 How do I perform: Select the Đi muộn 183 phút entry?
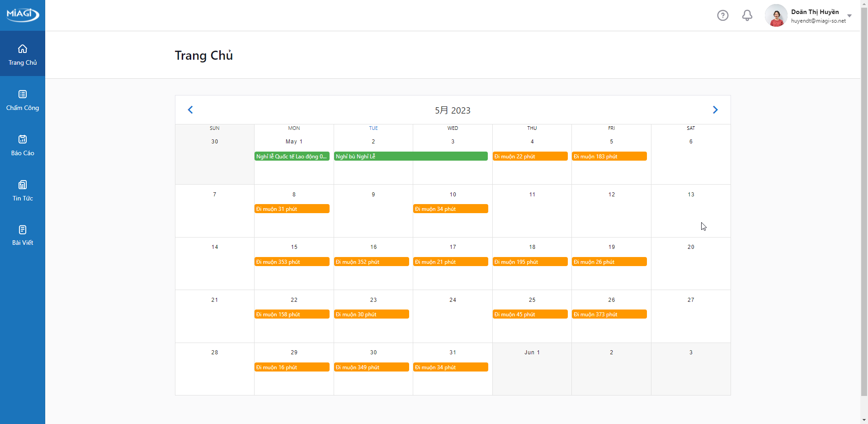coord(609,157)
